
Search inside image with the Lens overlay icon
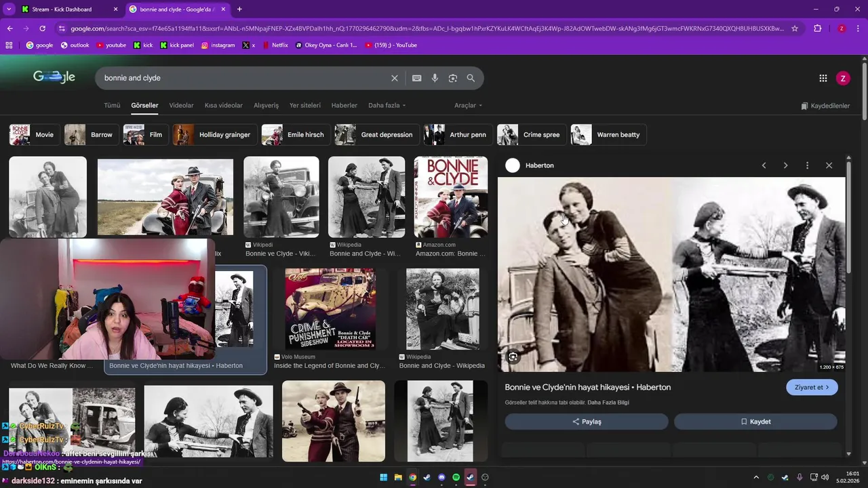(x=513, y=357)
